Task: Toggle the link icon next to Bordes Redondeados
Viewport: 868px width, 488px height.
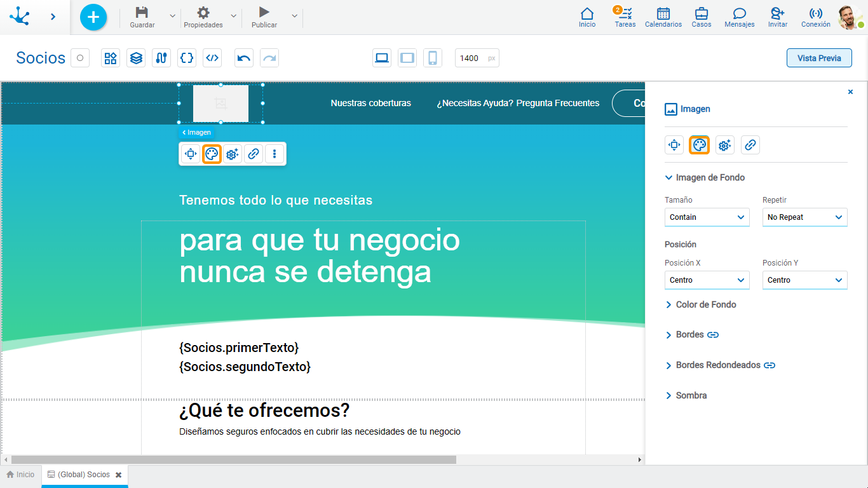Action: (770, 365)
